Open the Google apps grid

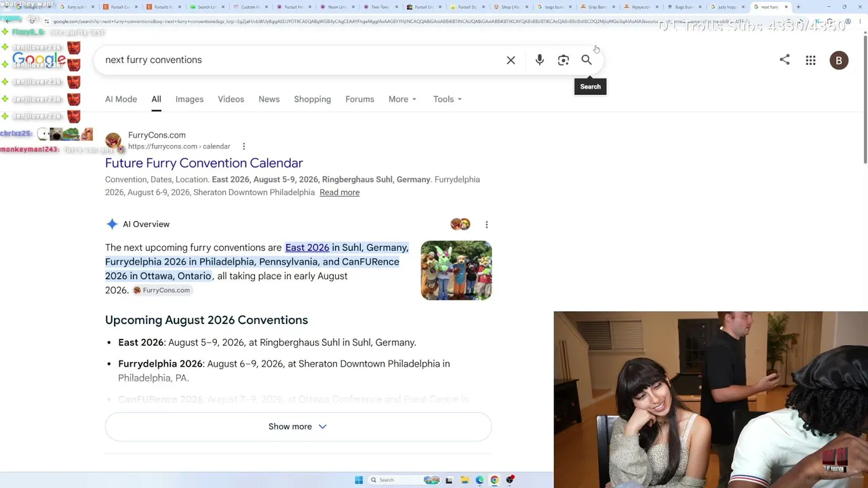[810, 60]
